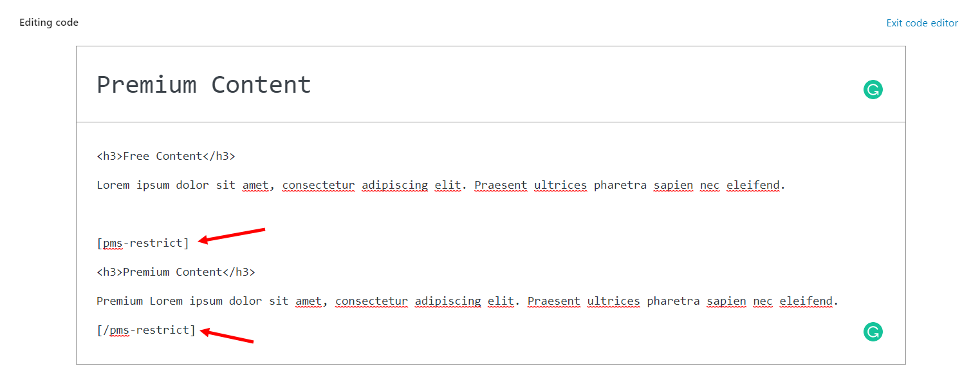The image size is (980, 382).
Task: Open Grammarly icon in the code content area
Action: pyautogui.click(x=873, y=332)
